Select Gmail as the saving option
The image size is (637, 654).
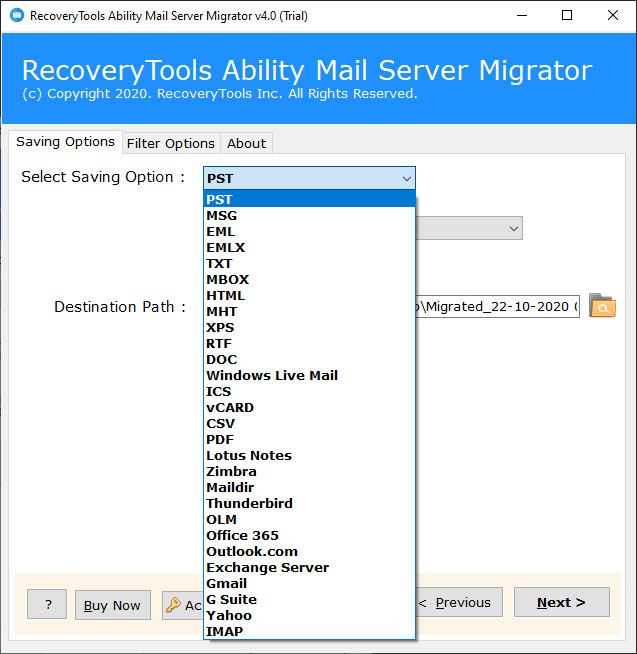[x=226, y=583]
